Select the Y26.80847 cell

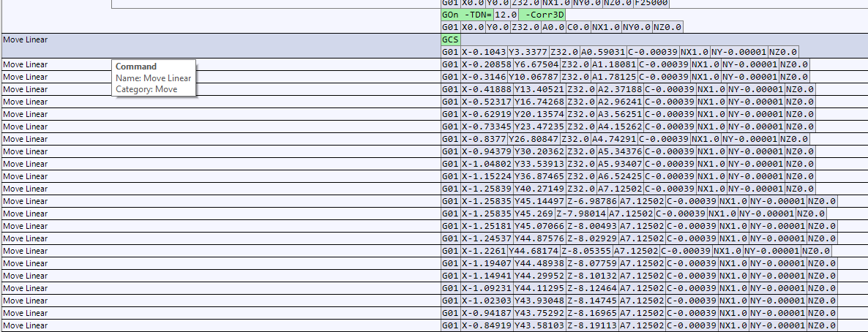tap(534, 139)
